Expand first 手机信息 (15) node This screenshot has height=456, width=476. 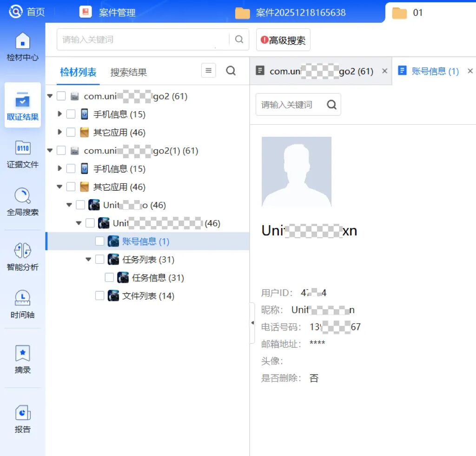(x=59, y=114)
